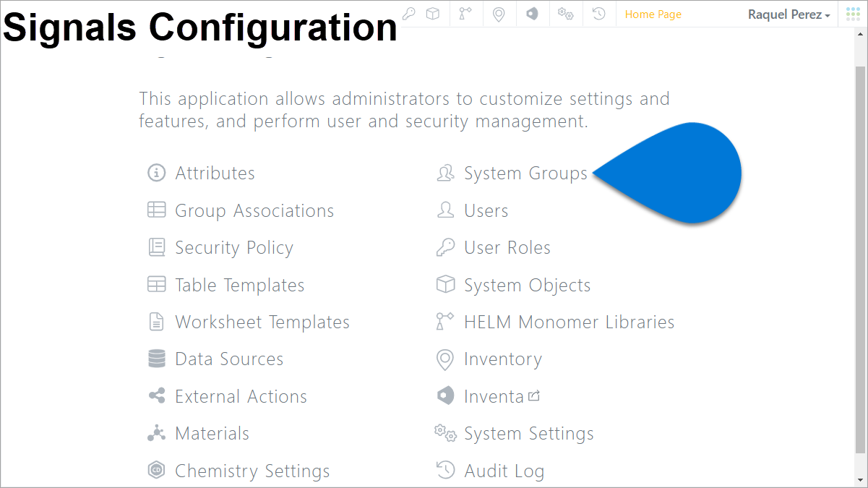Open System Groups link

[525, 174]
